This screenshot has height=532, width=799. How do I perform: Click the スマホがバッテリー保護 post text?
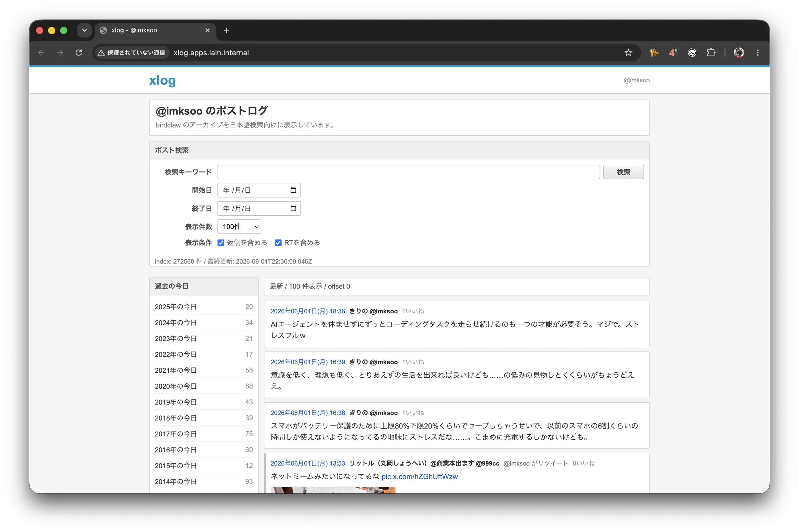point(454,431)
